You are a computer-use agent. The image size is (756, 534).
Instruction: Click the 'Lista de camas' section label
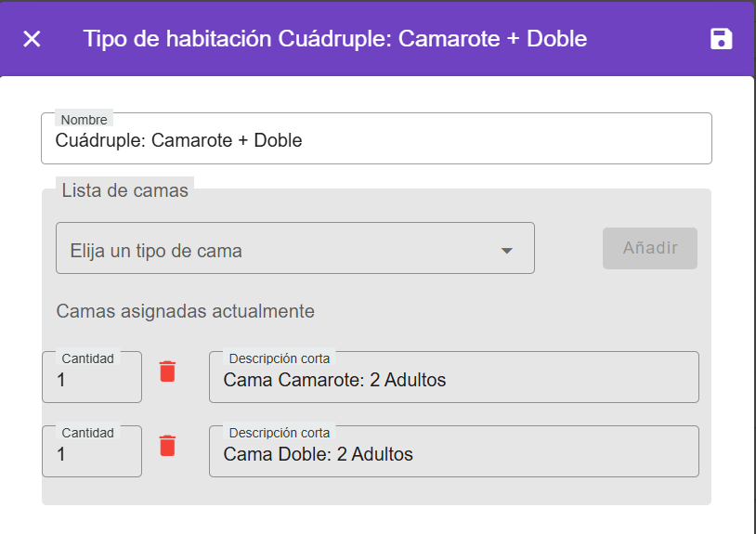124,191
